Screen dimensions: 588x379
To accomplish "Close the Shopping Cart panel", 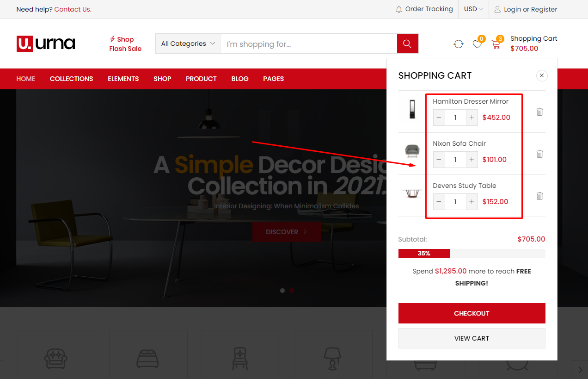I will coord(542,75).
